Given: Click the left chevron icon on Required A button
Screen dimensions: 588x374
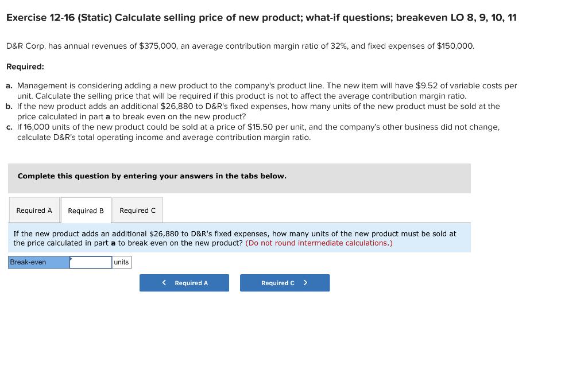Looking at the screenshot, I should [164, 282].
